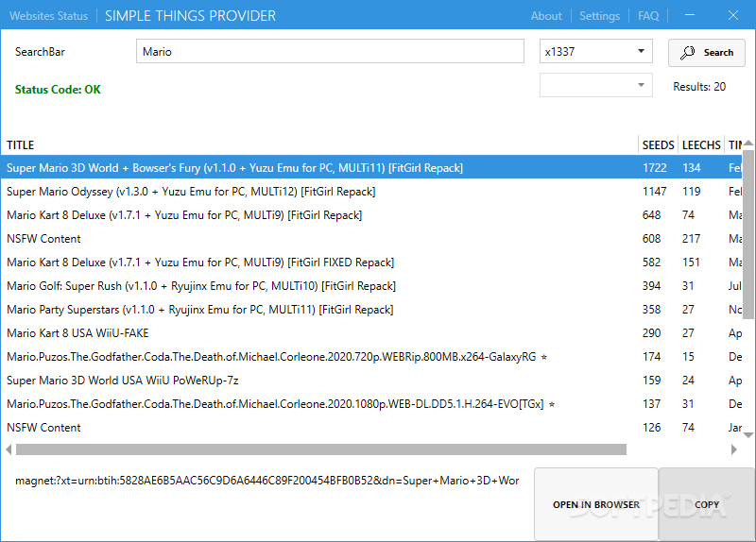The height and width of the screenshot is (542, 756).
Task: Select Mario Party Superstars row
Action: tap(371, 310)
